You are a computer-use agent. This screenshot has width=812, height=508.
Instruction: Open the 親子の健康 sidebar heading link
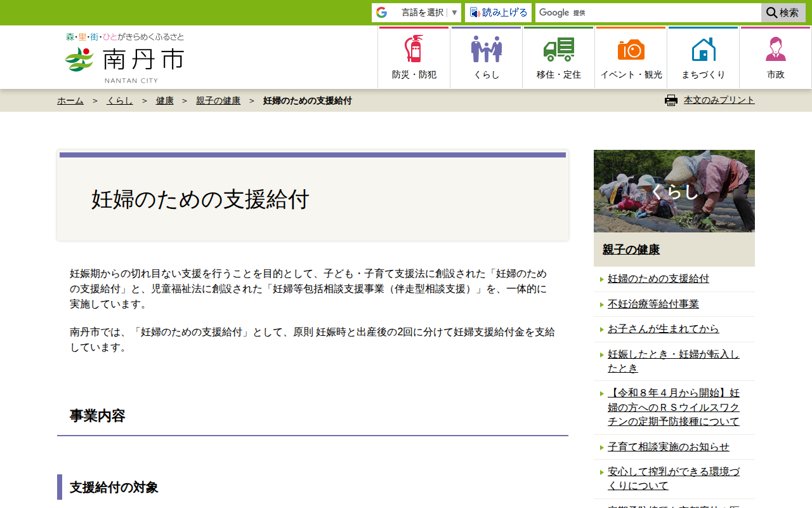coord(631,250)
